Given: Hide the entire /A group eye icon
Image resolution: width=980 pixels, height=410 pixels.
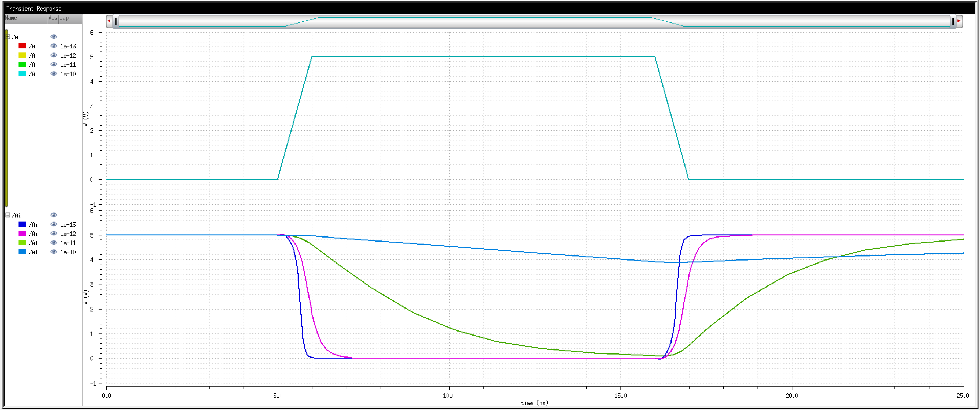Looking at the screenshot, I should click(x=54, y=37).
